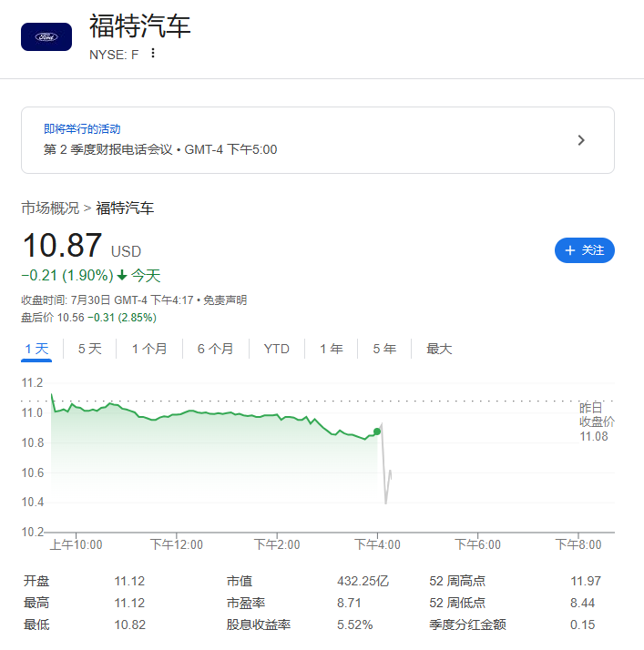Open the 免责声明 disclaimer link
Viewport: 644px width, 650px height.
click(x=224, y=300)
